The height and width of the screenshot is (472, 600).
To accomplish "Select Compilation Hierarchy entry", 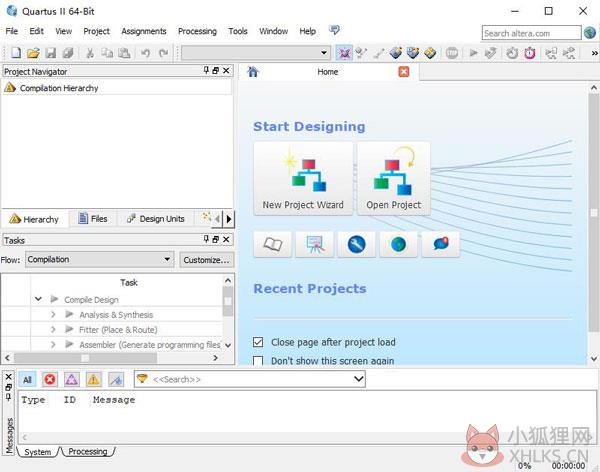I will (x=59, y=88).
